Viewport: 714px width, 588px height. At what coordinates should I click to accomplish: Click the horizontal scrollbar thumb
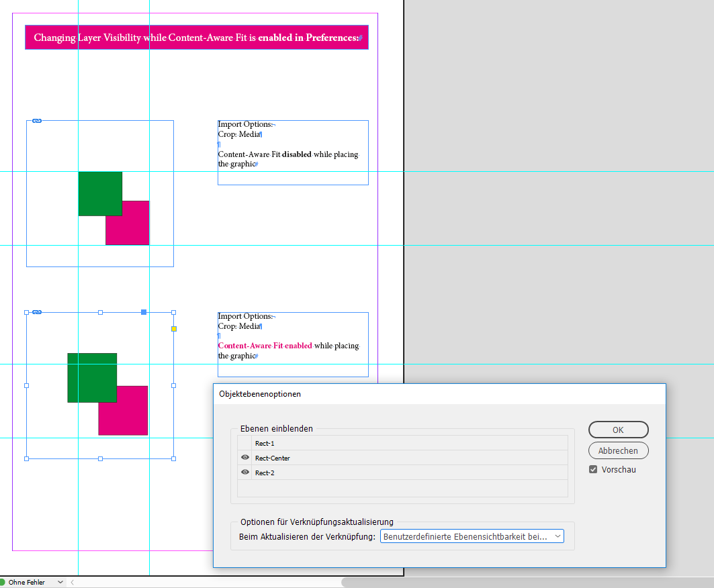[527, 583]
